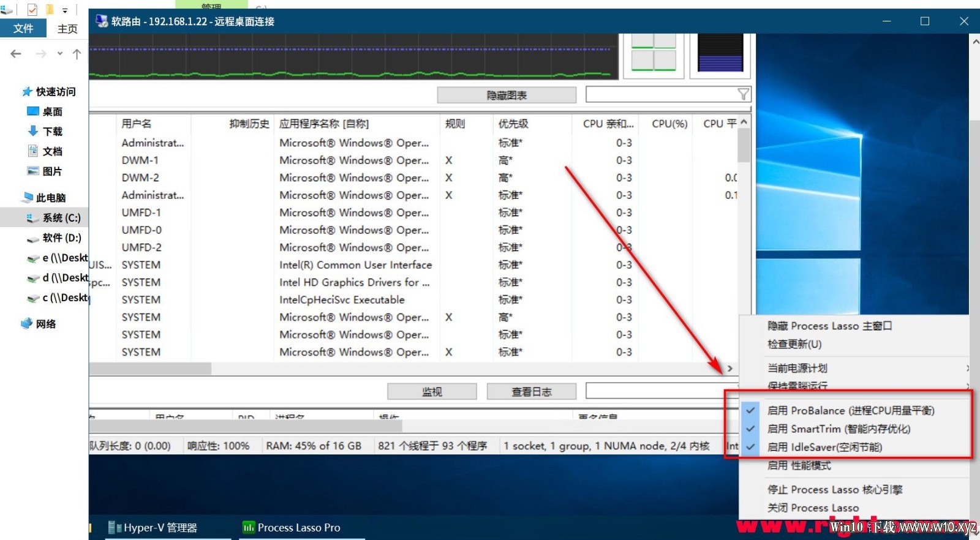Click the folder icon in quick access toolbar
The image size is (980, 540).
50,10
